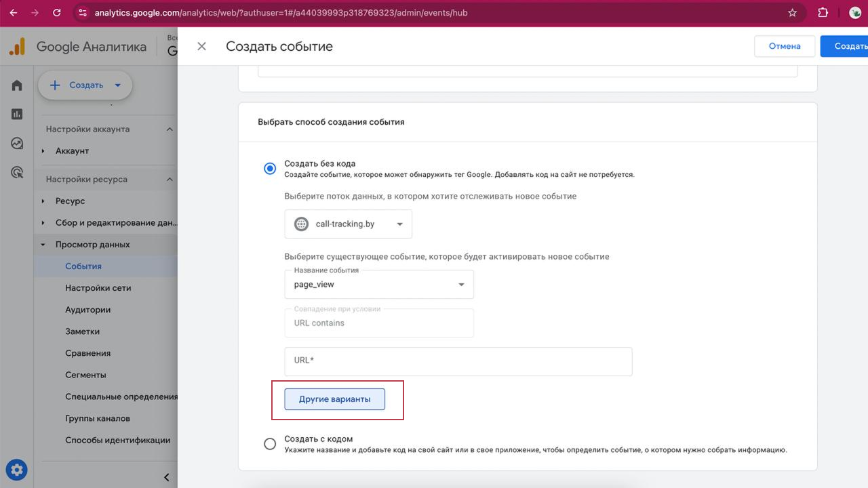The width and height of the screenshot is (868, 488).
Task: Expand the Аккаунт tree item
Action: [43, 151]
